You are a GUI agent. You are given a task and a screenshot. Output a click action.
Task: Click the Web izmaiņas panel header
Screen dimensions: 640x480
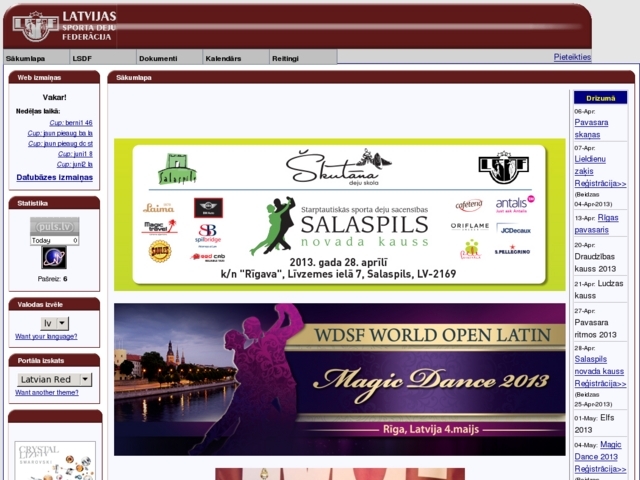(54, 77)
